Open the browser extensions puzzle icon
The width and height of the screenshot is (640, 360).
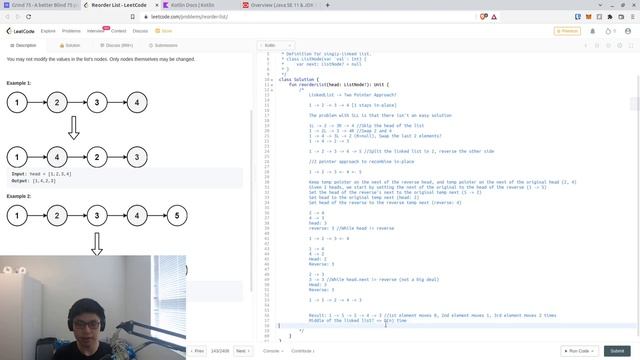click(x=610, y=17)
